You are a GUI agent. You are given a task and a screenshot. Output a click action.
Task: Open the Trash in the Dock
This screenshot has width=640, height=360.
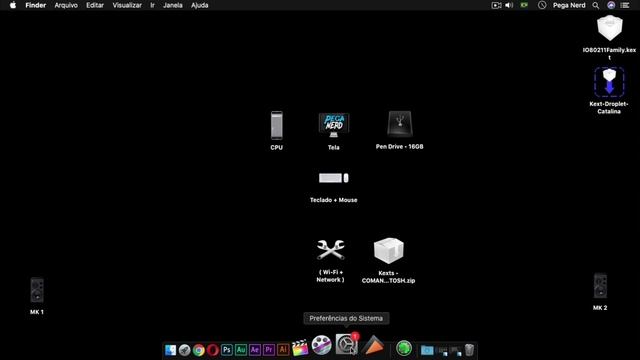click(x=469, y=350)
